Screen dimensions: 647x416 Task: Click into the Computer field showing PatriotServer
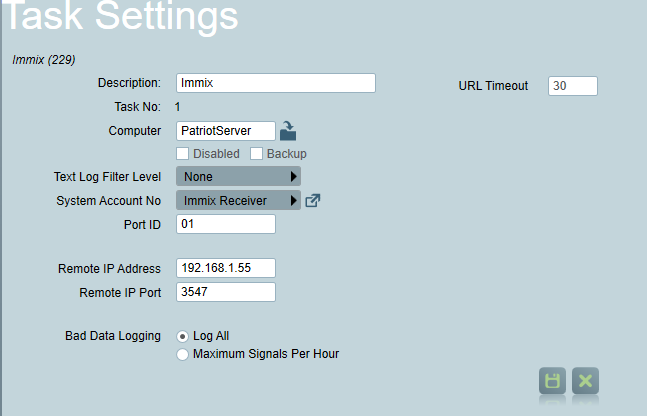[226, 131]
